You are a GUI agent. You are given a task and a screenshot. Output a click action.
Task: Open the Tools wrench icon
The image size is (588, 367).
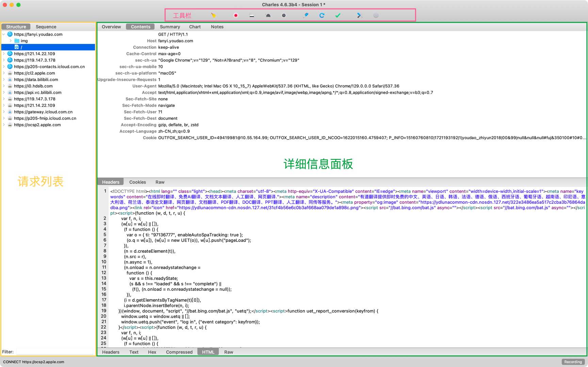[x=359, y=15]
